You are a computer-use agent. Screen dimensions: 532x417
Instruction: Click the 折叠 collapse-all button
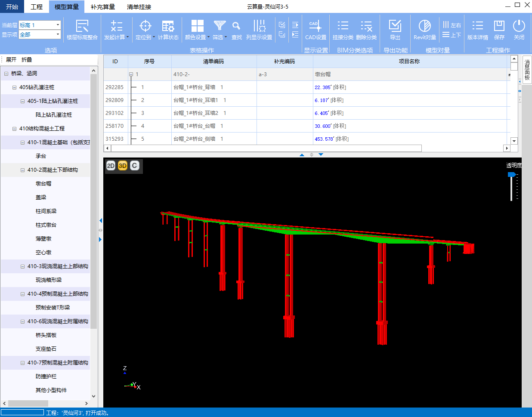click(x=27, y=60)
